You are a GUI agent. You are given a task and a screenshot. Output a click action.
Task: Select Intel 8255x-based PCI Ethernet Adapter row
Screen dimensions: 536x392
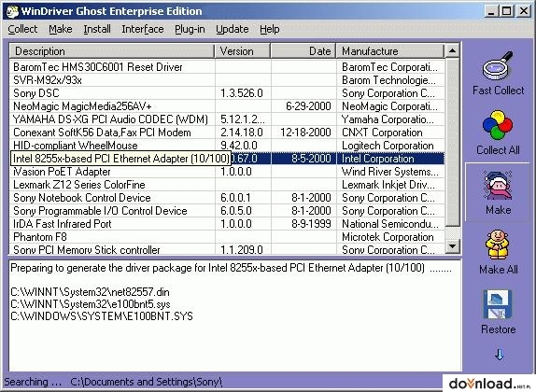(x=227, y=159)
